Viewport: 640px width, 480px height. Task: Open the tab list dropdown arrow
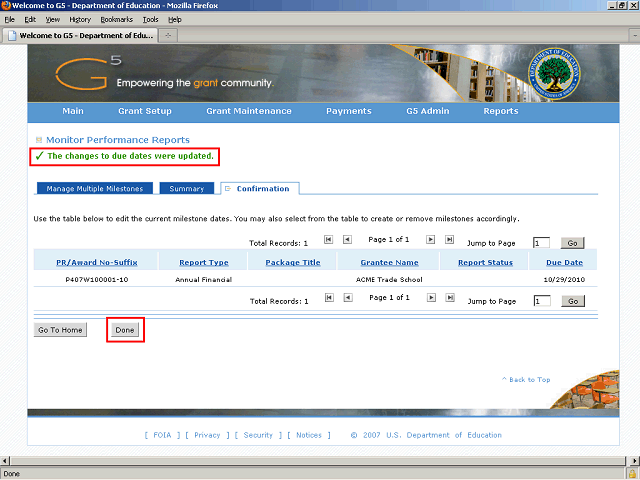(635, 36)
